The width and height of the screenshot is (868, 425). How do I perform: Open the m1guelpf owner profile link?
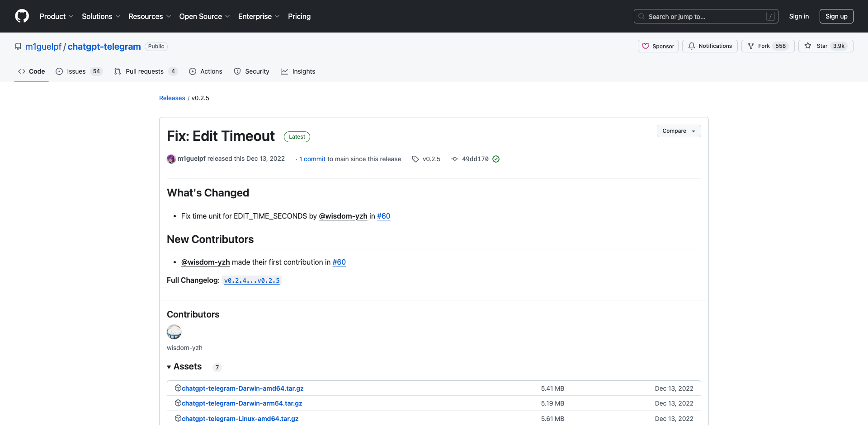43,47
